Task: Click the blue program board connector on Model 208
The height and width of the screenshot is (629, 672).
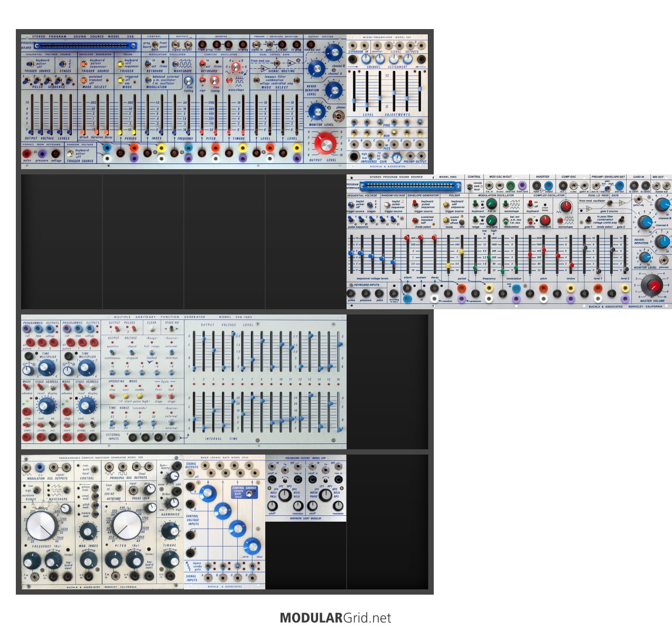Action: tap(86, 46)
